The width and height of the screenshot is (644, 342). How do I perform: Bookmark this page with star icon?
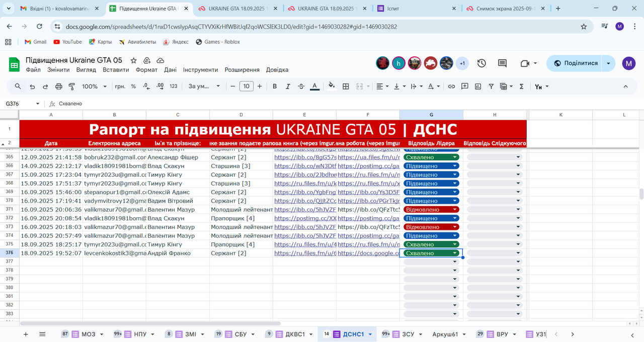coord(584,26)
